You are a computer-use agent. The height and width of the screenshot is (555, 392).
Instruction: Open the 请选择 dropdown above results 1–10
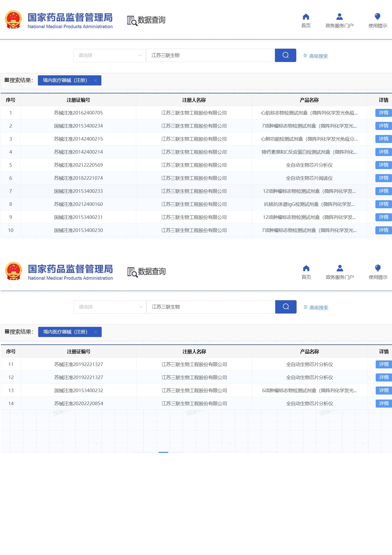(x=109, y=55)
